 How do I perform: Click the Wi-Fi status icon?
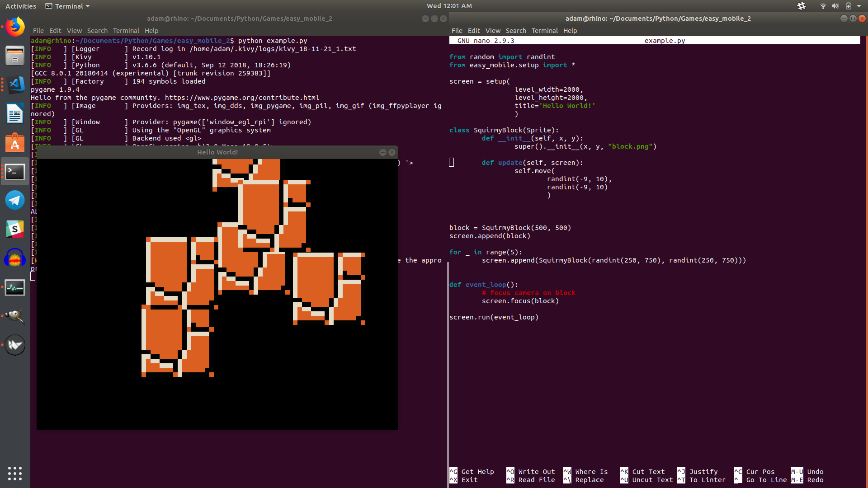pyautogui.click(x=823, y=6)
